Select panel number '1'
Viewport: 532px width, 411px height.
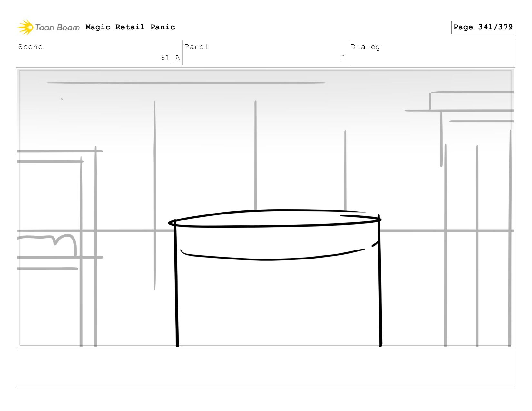click(344, 58)
